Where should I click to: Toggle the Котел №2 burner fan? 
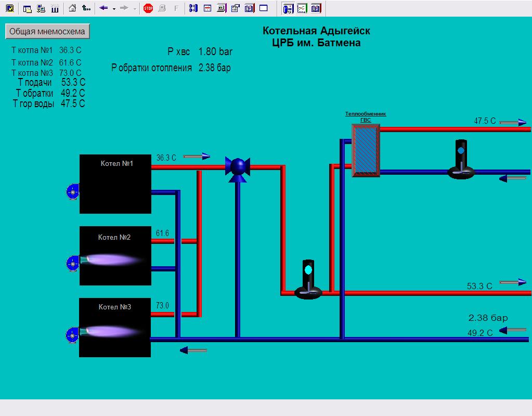[x=72, y=263]
